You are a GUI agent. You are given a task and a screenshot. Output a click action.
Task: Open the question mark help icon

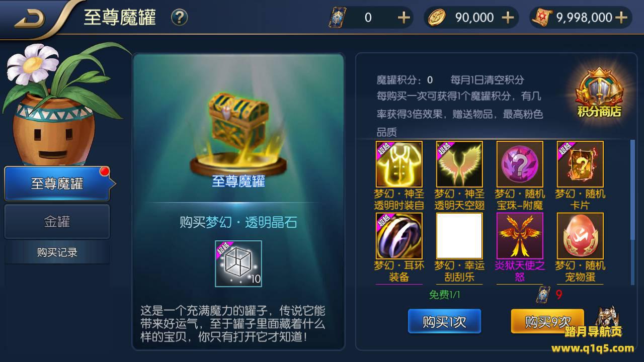tap(179, 18)
